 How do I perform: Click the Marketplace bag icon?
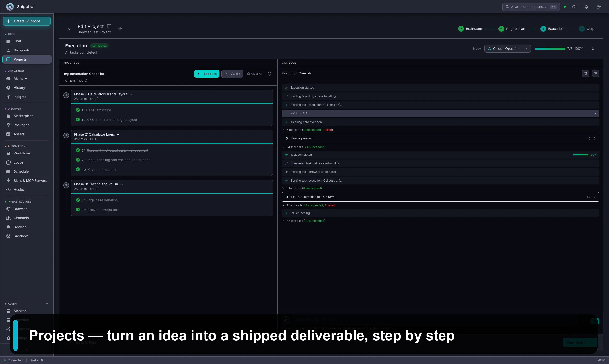(8, 116)
